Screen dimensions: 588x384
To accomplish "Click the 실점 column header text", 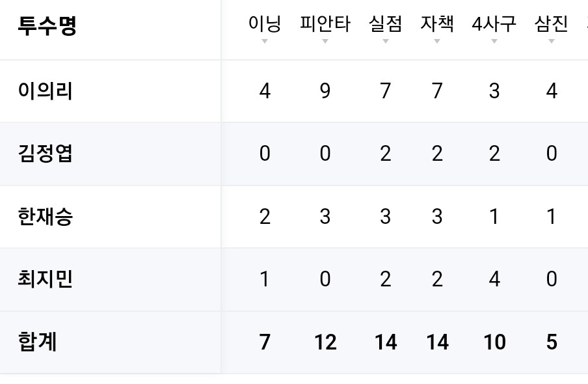I will coord(386,23).
